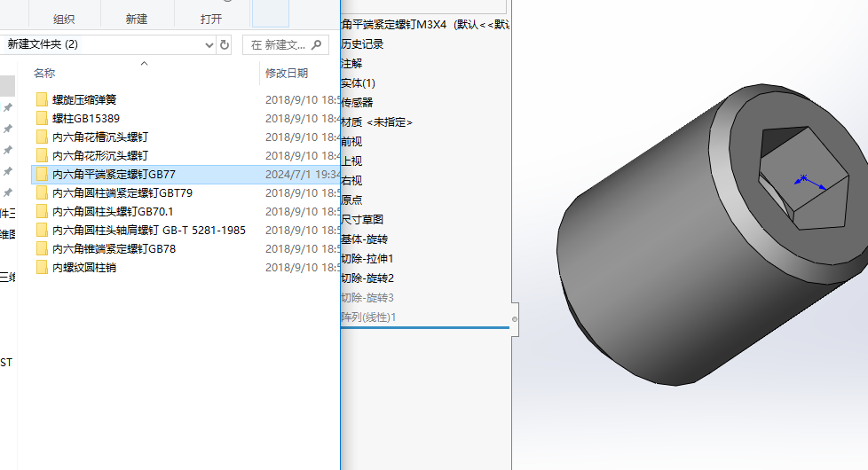Select 历史记录 in the feature tree
The width and height of the screenshot is (868, 470).
click(x=362, y=44)
